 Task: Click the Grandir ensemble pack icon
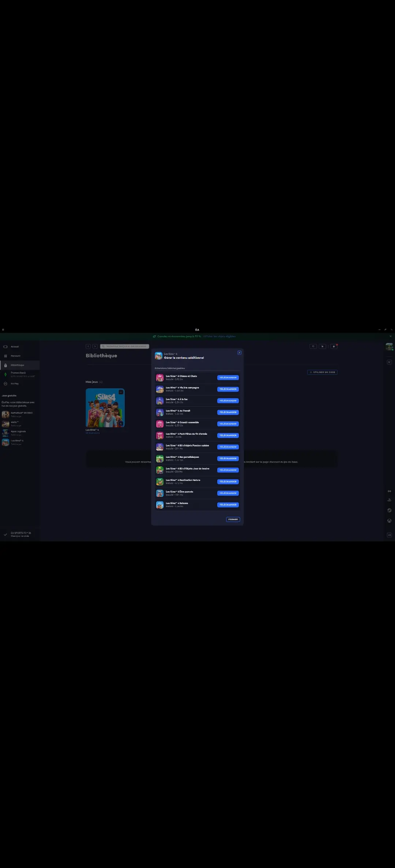click(160, 424)
